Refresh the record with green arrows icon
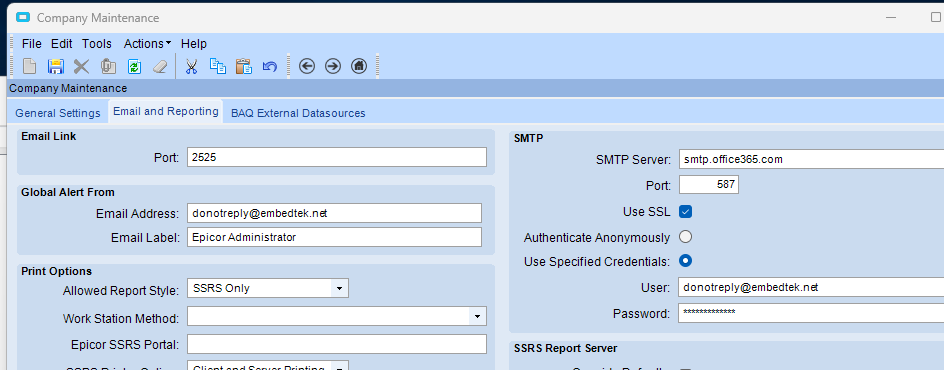This screenshot has height=370, width=944. (x=134, y=66)
